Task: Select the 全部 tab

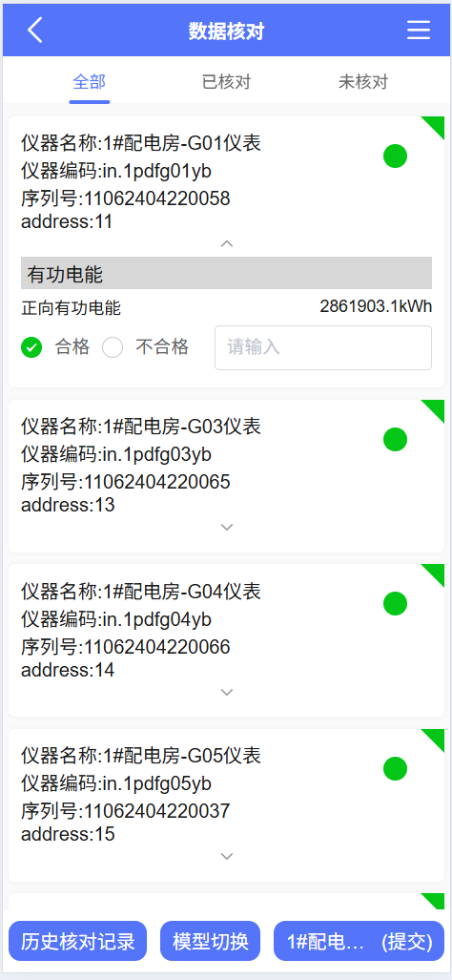Action: click(90, 82)
